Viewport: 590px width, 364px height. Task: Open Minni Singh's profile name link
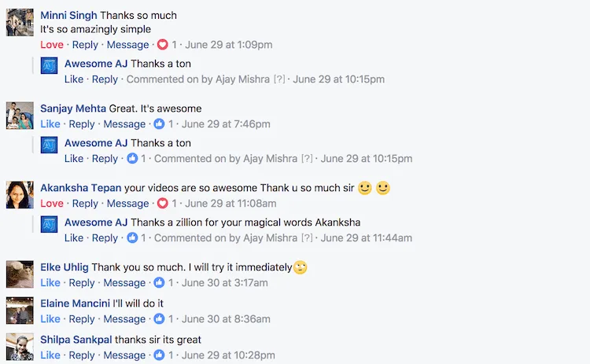click(68, 16)
